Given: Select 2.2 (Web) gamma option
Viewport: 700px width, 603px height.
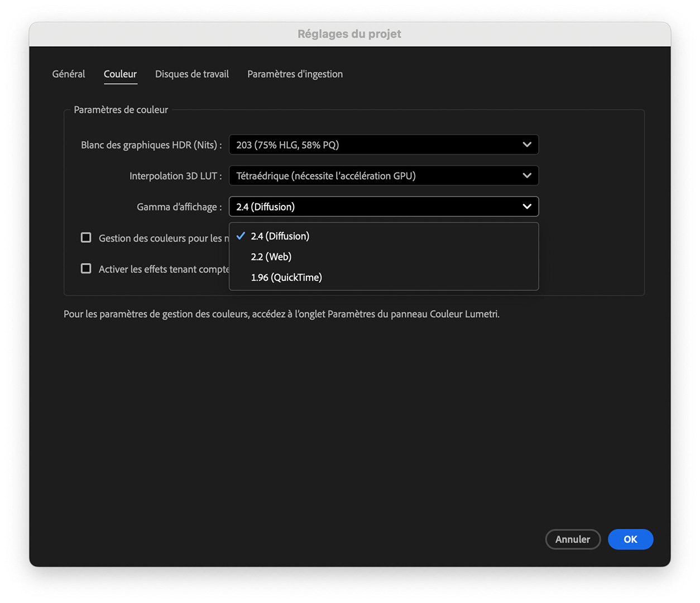Looking at the screenshot, I should pyautogui.click(x=271, y=257).
